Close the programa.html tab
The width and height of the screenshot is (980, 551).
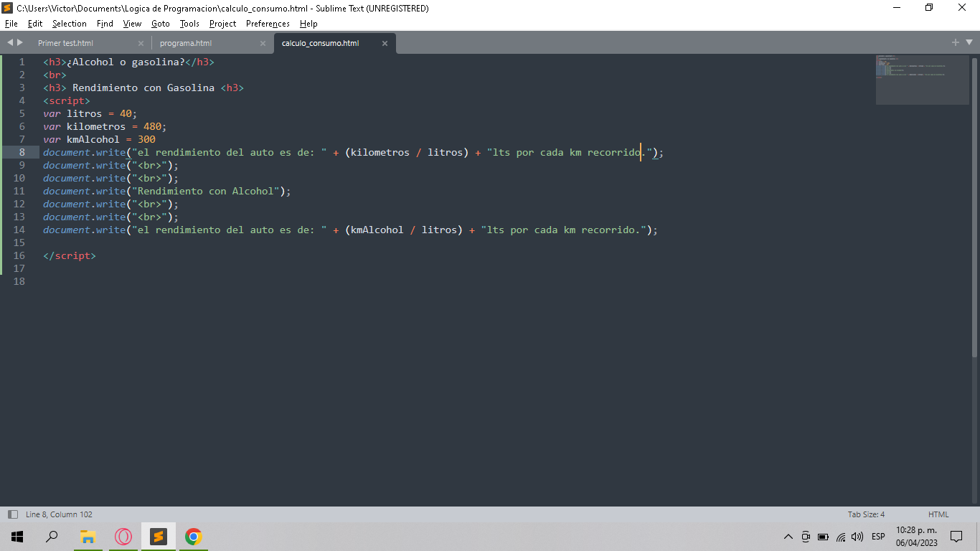click(x=263, y=43)
